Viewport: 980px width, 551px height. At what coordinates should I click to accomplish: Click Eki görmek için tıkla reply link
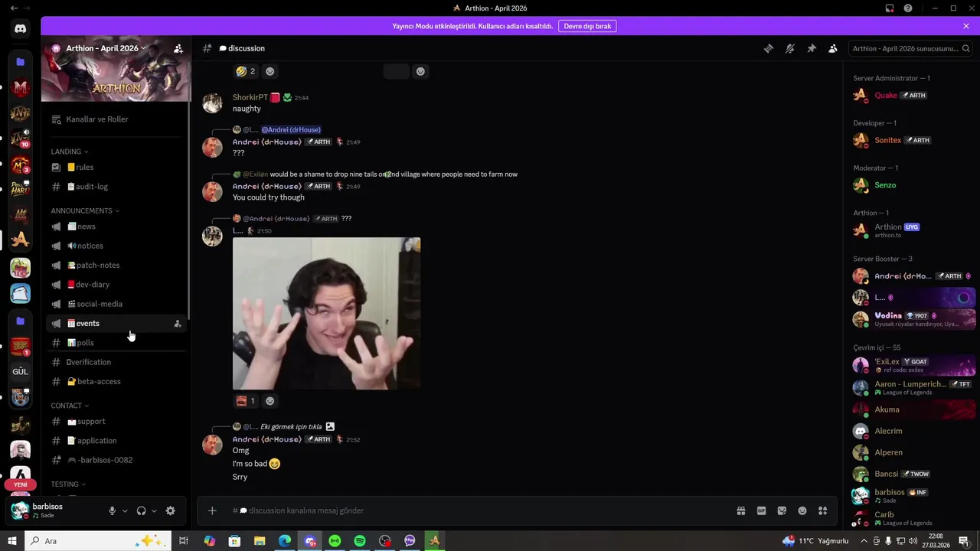coord(292,426)
